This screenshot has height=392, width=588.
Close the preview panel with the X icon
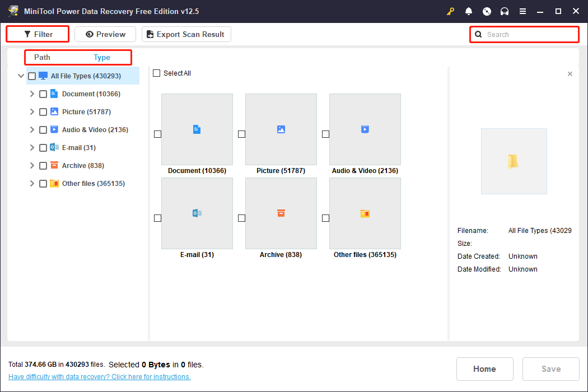click(570, 74)
